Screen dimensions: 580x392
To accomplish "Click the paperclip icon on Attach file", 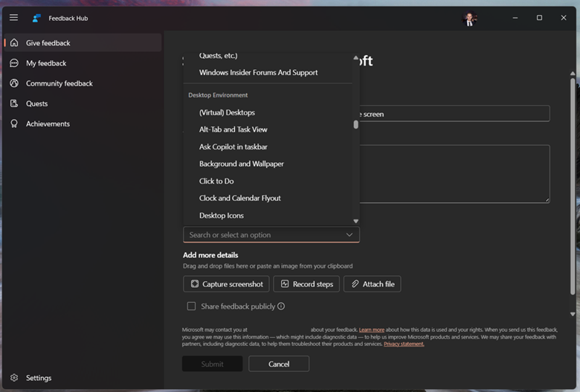I will [x=355, y=284].
